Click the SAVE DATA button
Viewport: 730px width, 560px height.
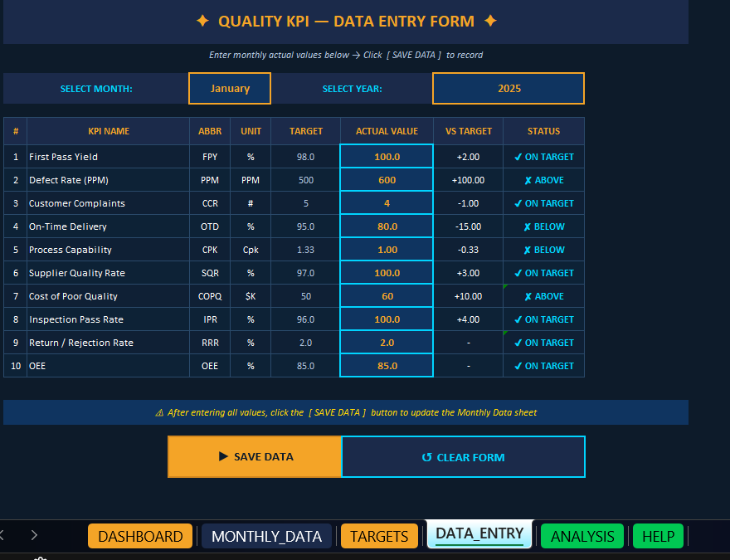coord(255,456)
